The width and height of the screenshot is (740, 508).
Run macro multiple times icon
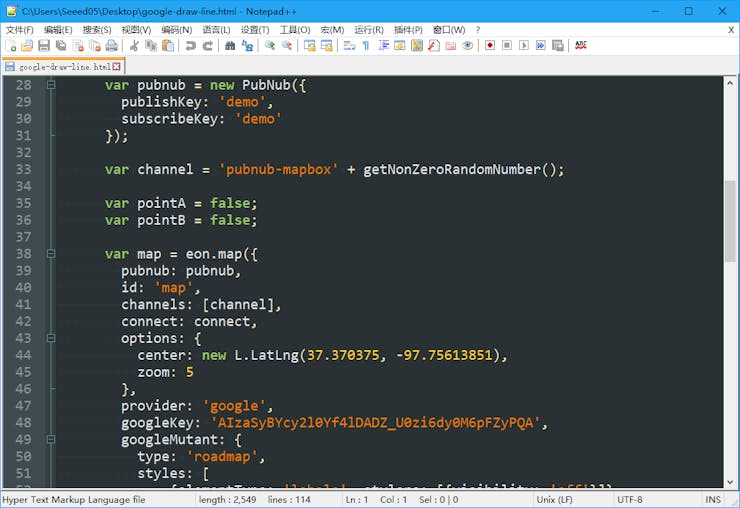click(541, 45)
